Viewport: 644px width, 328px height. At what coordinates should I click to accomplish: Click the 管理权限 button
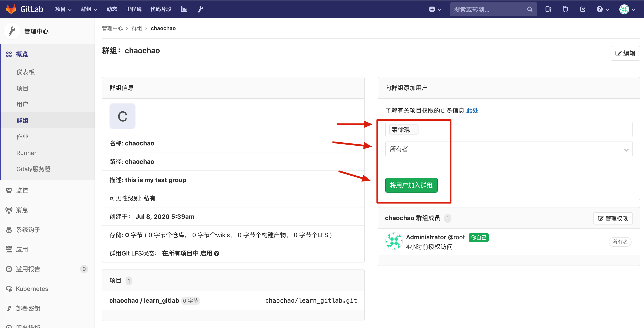613,218
